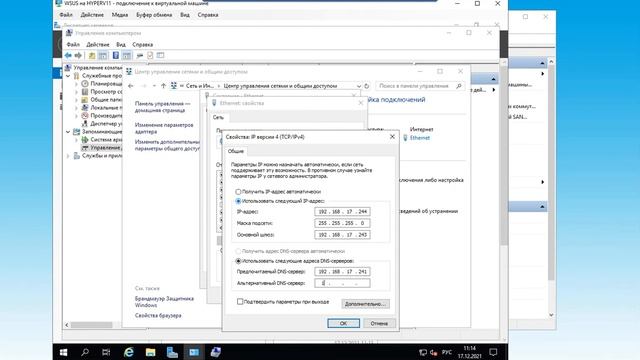Open Network Center address bar dropdown
The height and width of the screenshot is (360, 640).
[x=359, y=86]
